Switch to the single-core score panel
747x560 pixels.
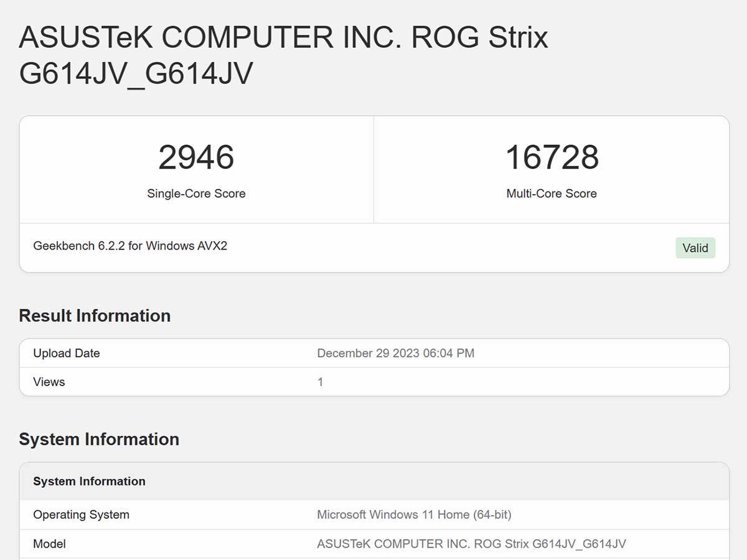coord(196,168)
